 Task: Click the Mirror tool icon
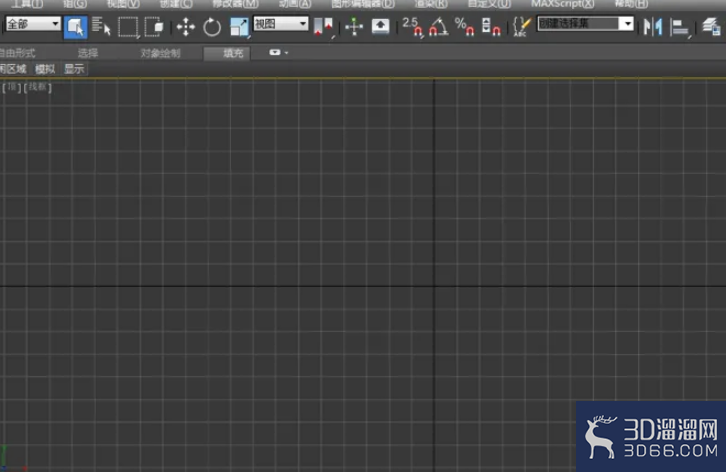click(653, 27)
